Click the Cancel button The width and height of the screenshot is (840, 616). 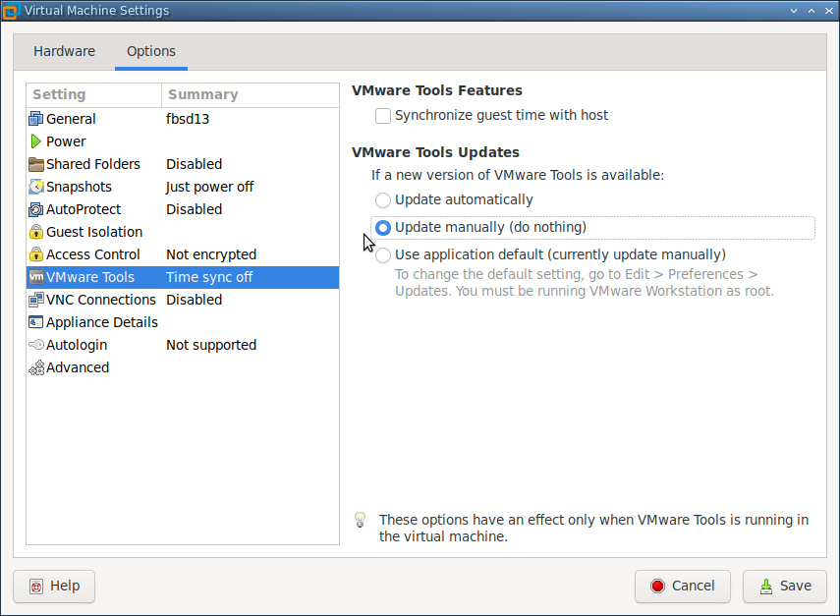683,587
